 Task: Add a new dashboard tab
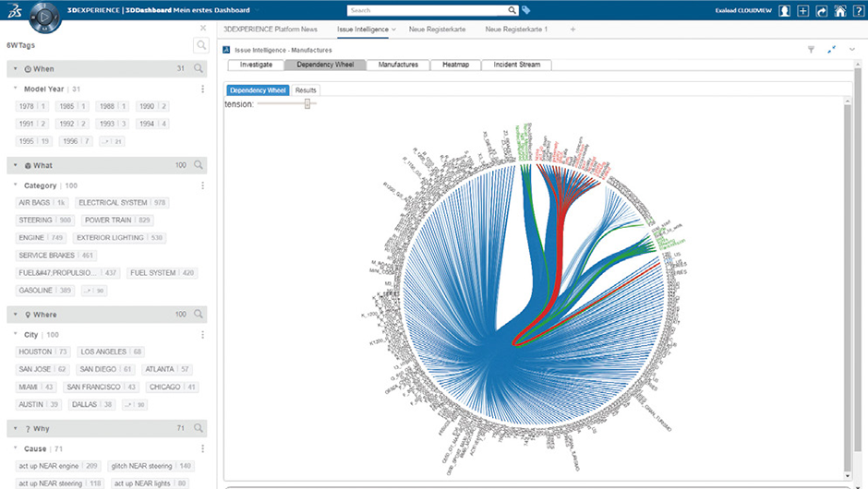coord(573,30)
